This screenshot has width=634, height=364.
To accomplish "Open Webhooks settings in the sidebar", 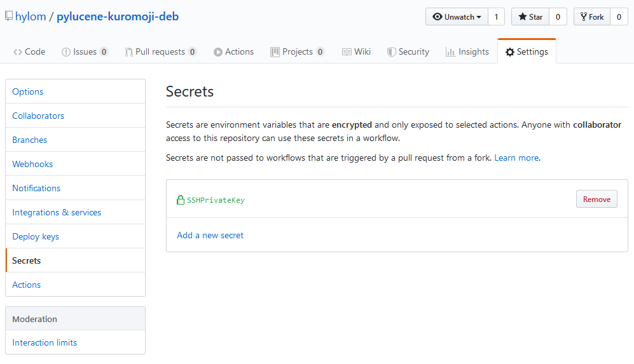I will coord(32,164).
